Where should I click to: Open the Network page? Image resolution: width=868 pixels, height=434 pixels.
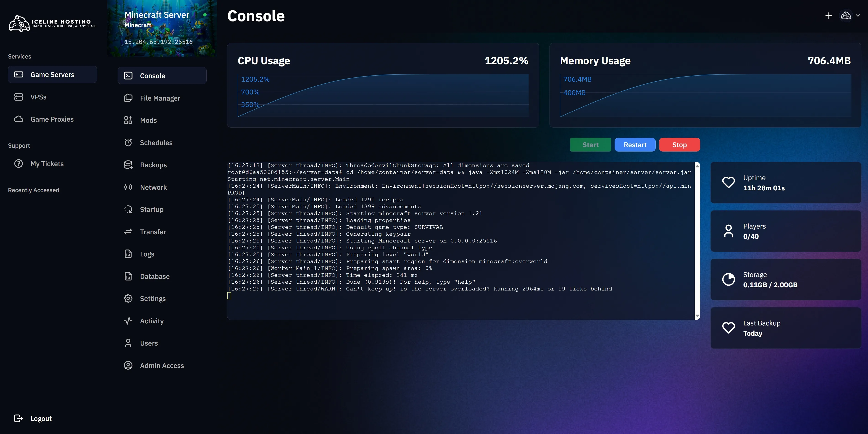point(162,187)
